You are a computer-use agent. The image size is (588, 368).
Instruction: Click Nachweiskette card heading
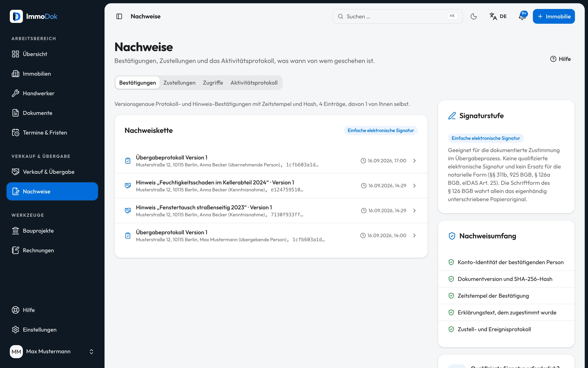149,130
